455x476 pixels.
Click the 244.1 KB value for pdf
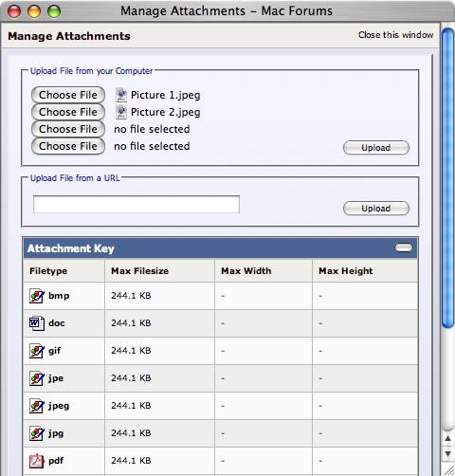[131, 461]
